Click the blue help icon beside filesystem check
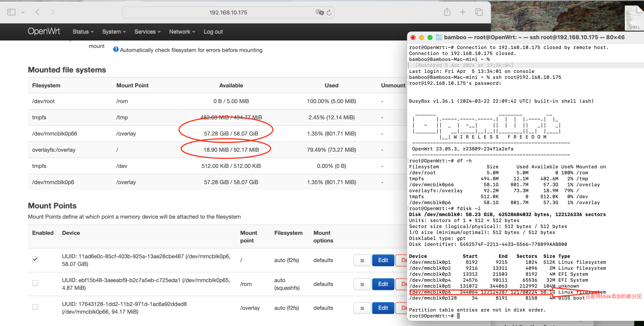The image size is (644, 326). pos(116,50)
